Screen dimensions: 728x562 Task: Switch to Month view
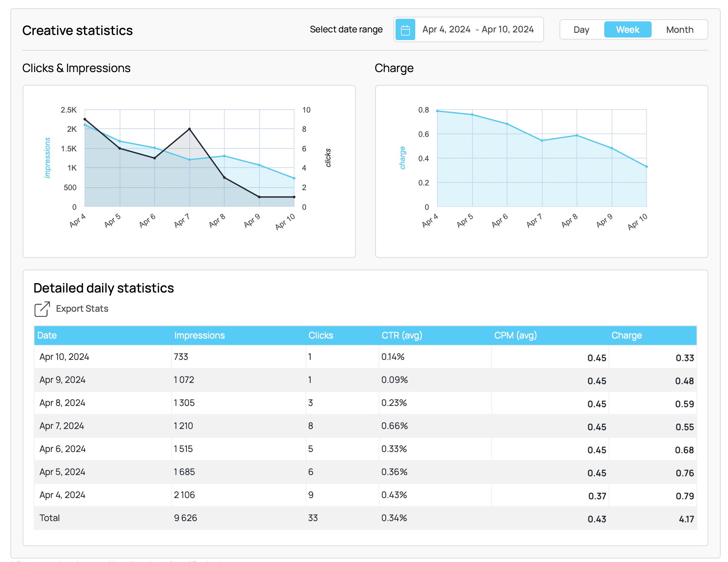tap(679, 29)
